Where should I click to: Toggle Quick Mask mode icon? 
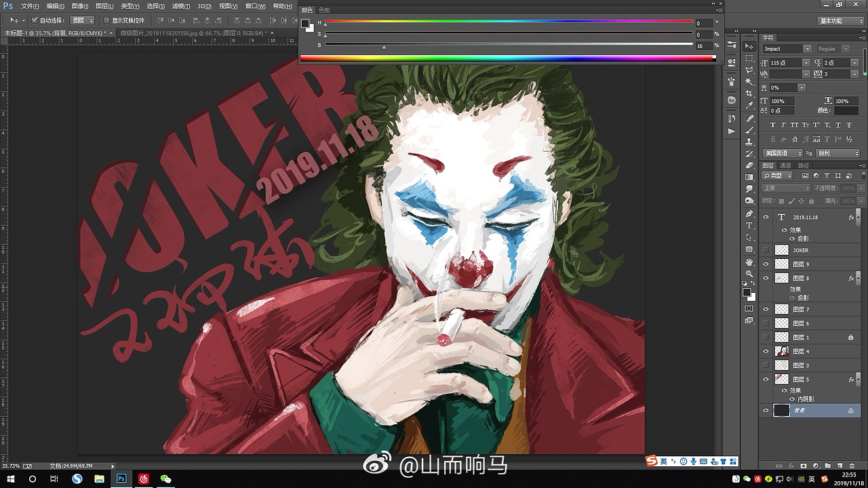pos(749,308)
